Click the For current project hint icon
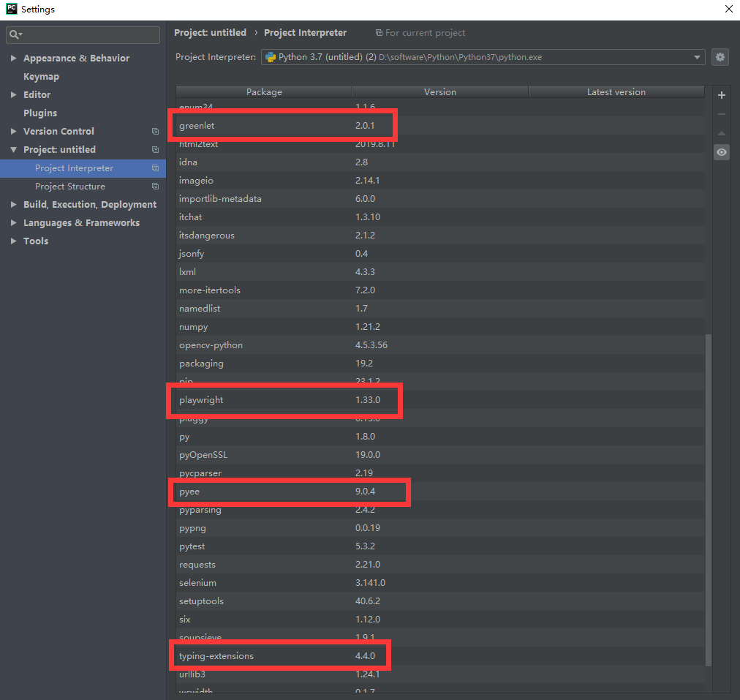Screen dimensions: 740x700 tap(379, 33)
